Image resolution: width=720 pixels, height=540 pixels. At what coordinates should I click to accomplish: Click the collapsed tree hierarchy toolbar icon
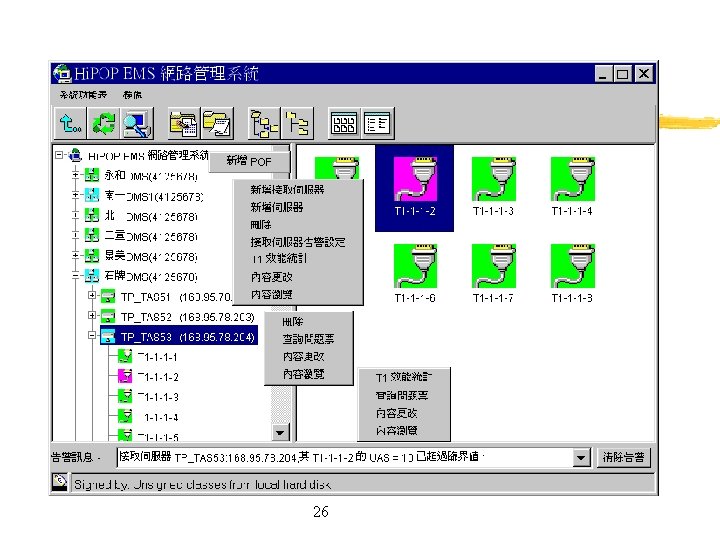(x=298, y=123)
